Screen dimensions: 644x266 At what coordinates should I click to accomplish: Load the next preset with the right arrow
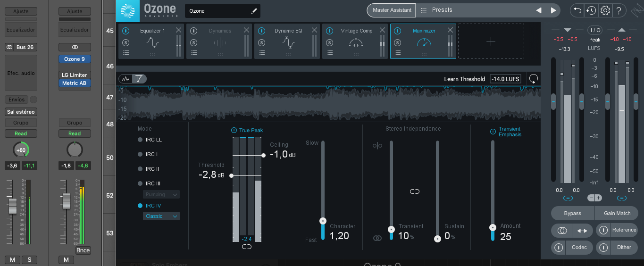pos(553,10)
